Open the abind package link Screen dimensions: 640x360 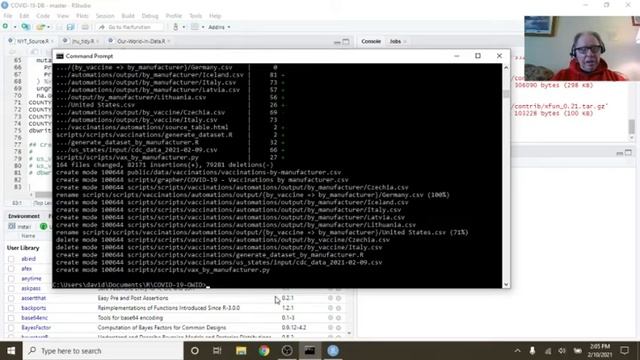pos(29,259)
